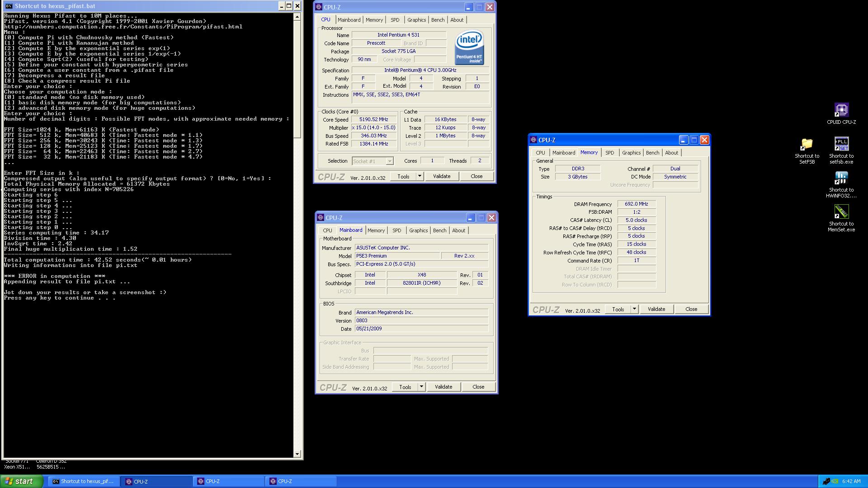
Task: Open Memory tab in top CPU-Z window
Action: click(x=374, y=20)
